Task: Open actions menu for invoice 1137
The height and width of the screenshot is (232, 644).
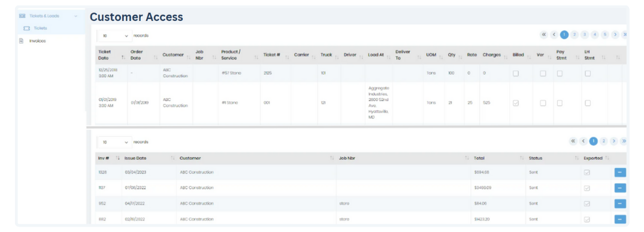Action: point(620,188)
